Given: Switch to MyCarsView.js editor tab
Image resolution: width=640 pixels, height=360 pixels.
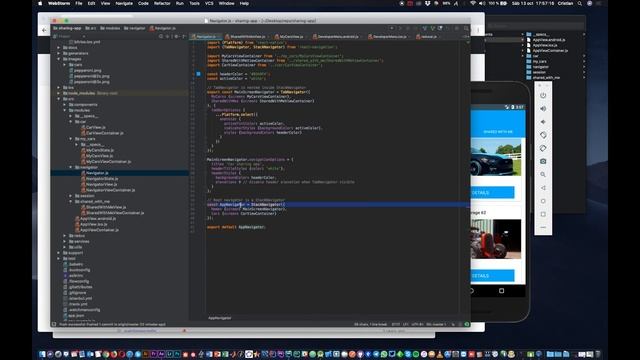Looking at the screenshot, I should pyautogui.click(x=291, y=37).
